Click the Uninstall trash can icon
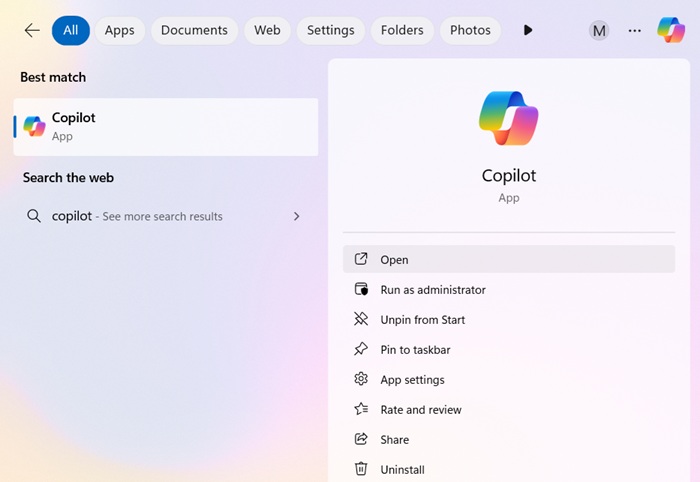The height and width of the screenshot is (482, 700). 361,469
